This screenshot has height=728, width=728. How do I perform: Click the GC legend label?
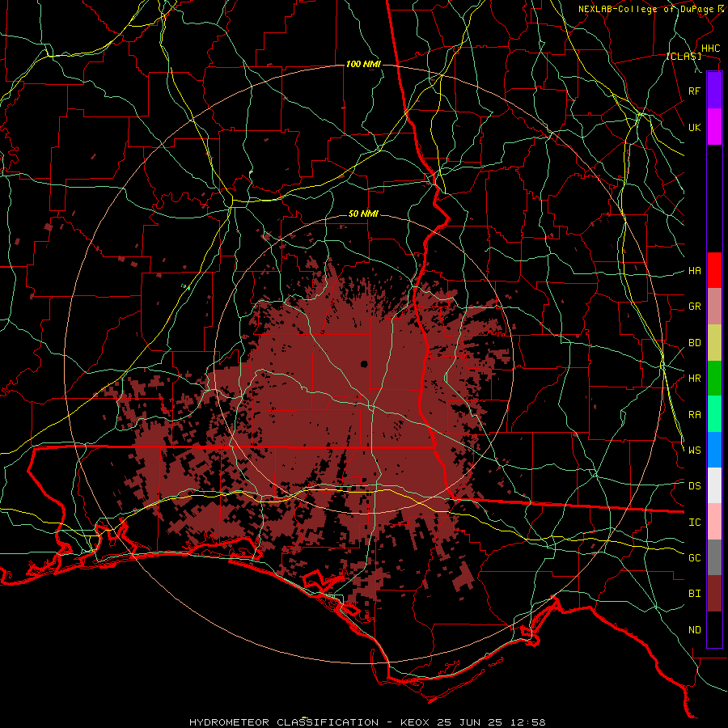[694, 558]
